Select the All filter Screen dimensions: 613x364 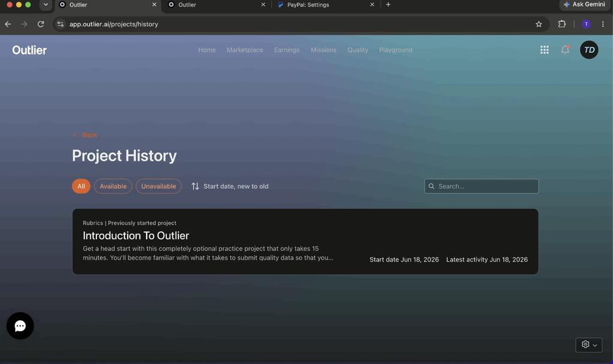(x=81, y=186)
